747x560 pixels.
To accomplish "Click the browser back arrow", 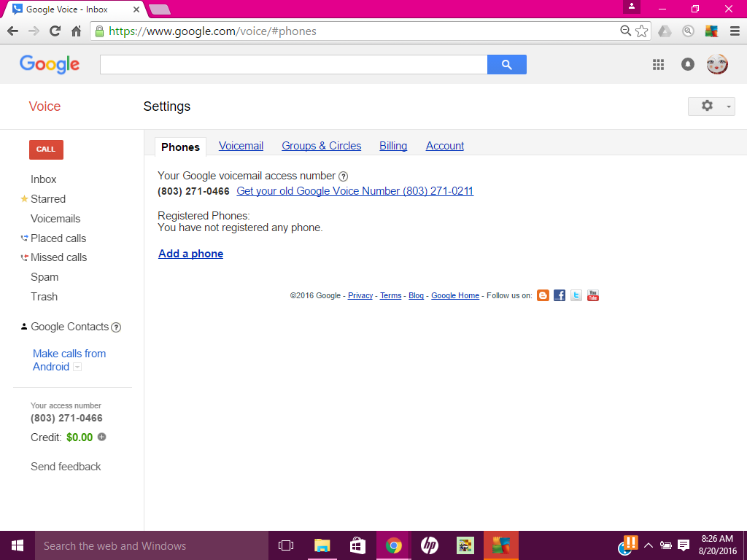I will (x=13, y=31).
